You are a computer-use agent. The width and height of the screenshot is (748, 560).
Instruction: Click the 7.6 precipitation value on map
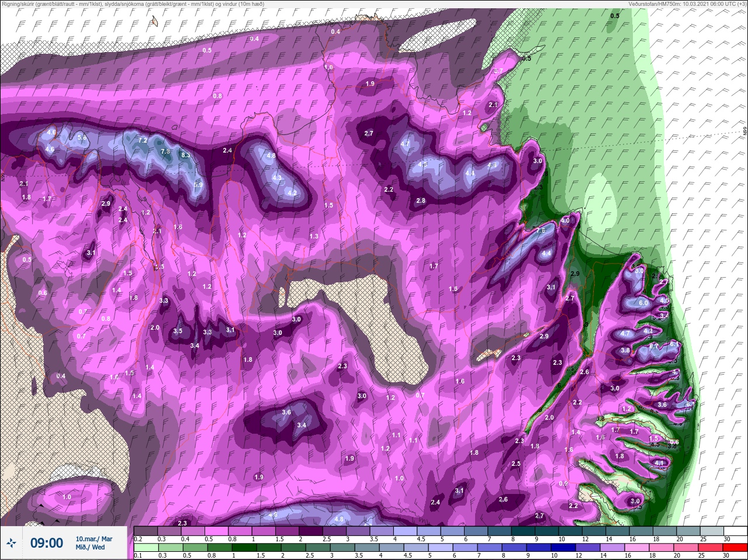click(541, 230)
